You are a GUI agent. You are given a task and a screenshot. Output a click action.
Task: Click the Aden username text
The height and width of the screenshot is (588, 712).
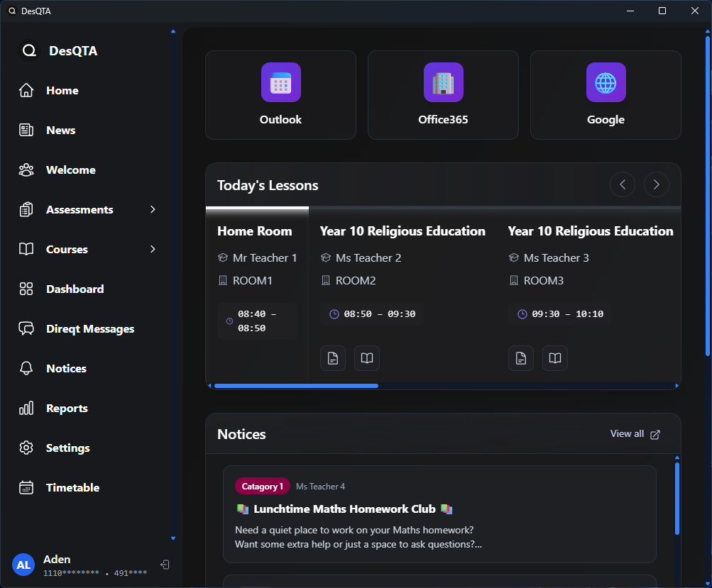tap(57, 560)
